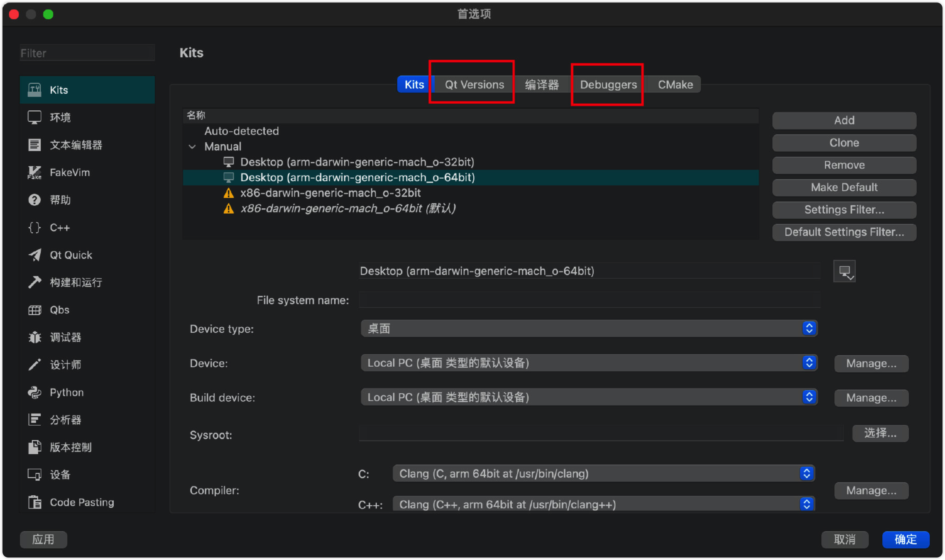Open the 调试器 bug icon category
Viewport: 945px width, 560px height.
35,337
